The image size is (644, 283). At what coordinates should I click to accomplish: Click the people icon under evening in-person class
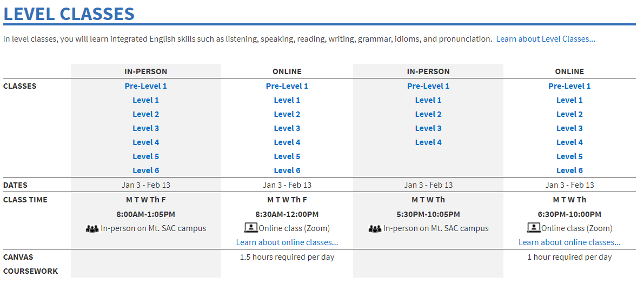click(x=375, y=228)
